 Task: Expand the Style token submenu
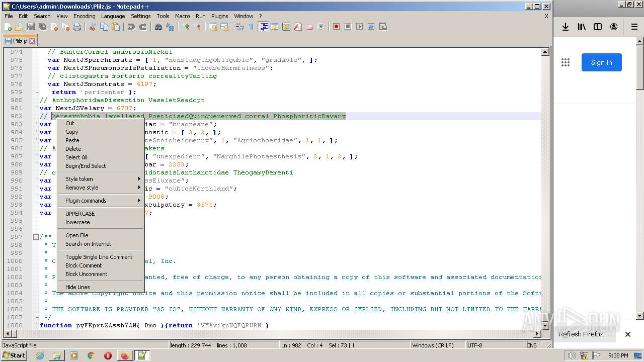[100, 179]
